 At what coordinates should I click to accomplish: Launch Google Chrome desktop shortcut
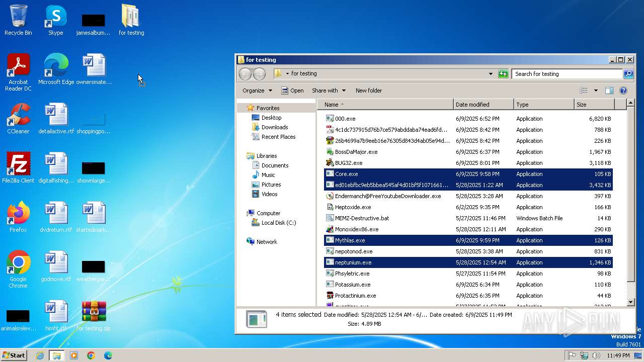pos(18,269)
